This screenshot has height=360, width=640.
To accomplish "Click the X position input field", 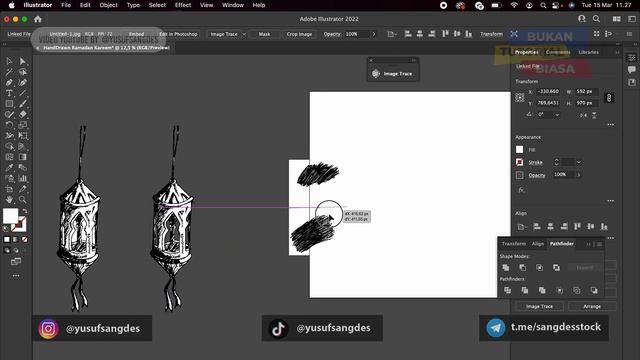I will point(549,91).
